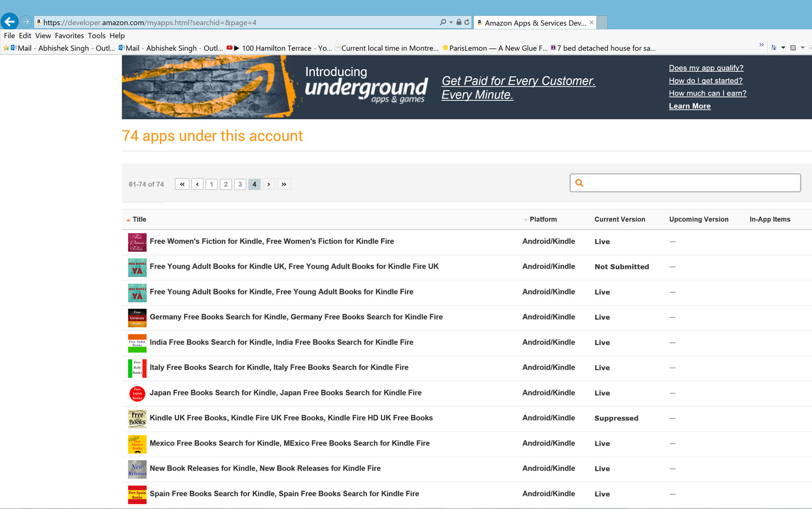
Task: Click the Free Young Adult Books UK app icon
Action: [x=137, y=267]
